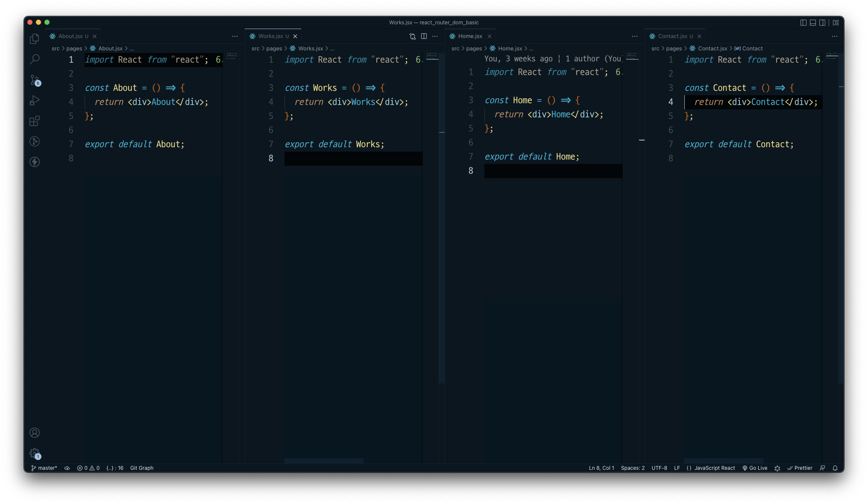This screenshot has height=504, width=868.
Task: Open the Explorer view in the activity bar
Action: click(34, 38)
